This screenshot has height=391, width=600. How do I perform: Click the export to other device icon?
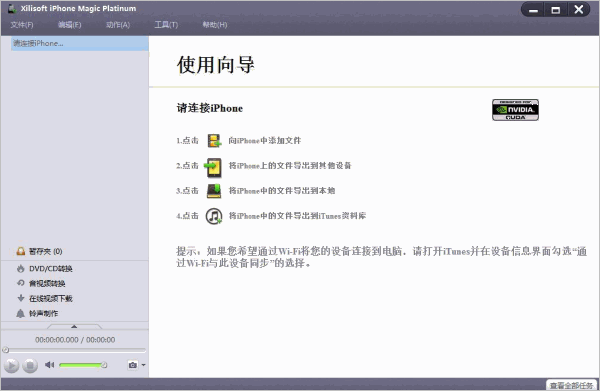[x=213, y=167]
